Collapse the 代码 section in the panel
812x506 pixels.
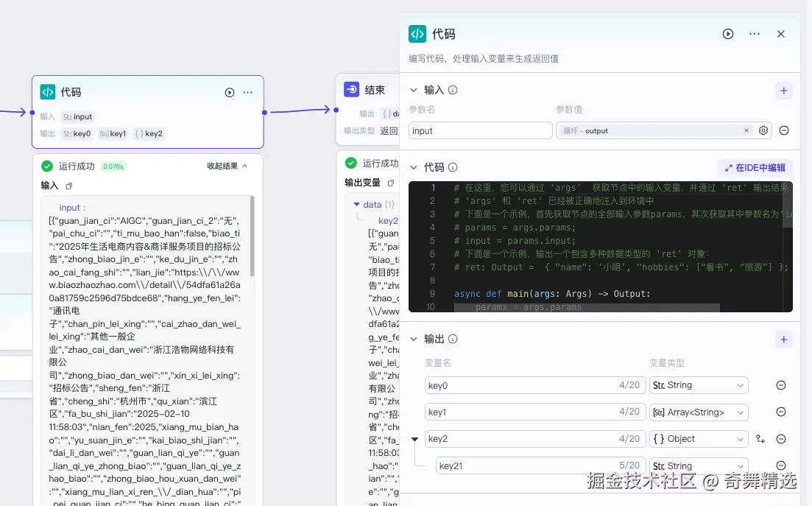coord(413,167)
